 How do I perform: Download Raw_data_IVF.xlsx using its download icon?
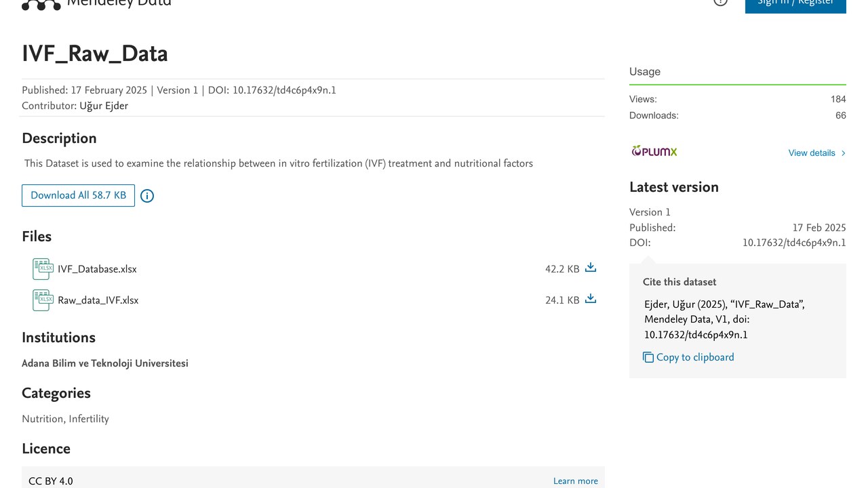coord(591,299)
